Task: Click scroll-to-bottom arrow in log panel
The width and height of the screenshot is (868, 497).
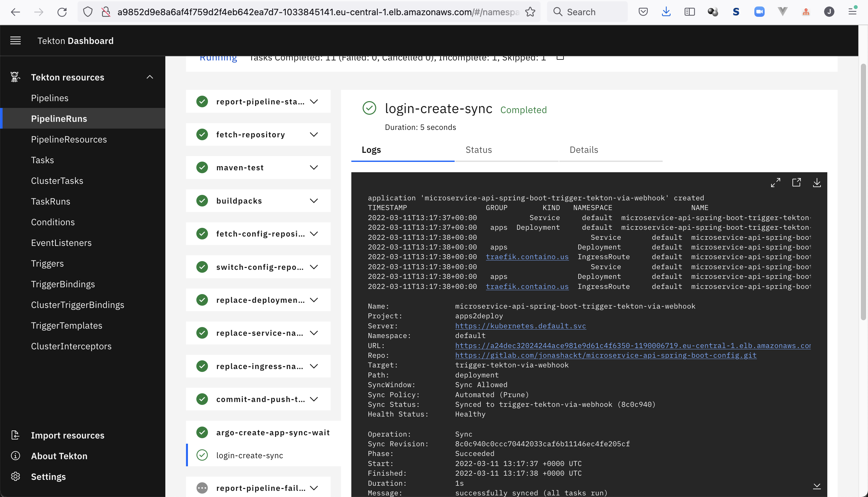Action: pos(817,486)
